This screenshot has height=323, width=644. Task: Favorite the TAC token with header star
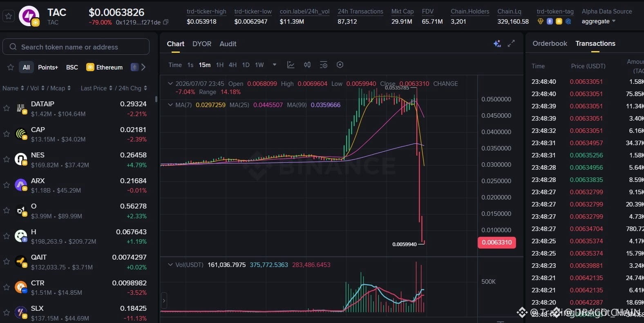click(8, 16)
